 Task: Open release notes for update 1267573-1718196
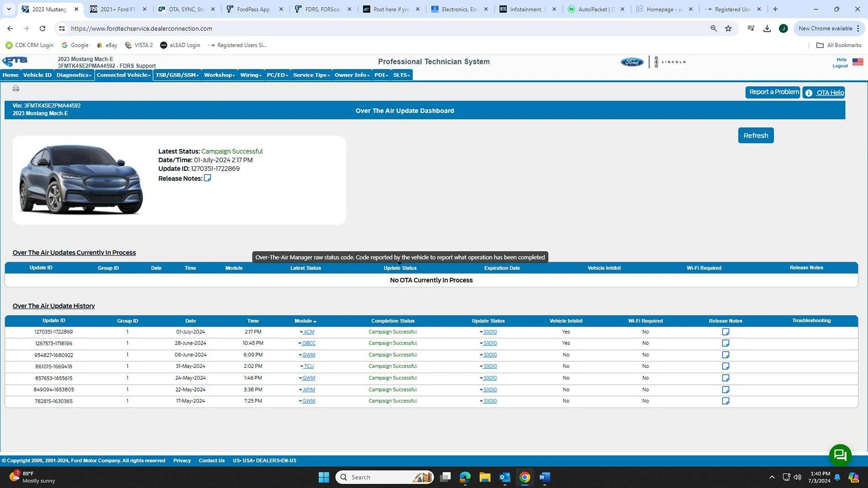pos(725,343)
